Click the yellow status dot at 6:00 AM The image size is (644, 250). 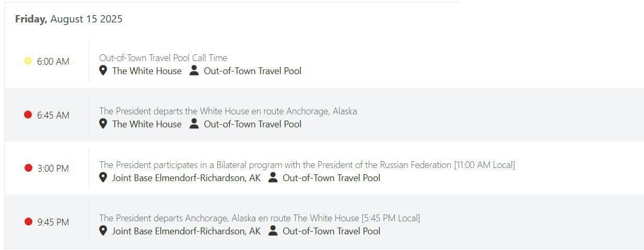28,61
